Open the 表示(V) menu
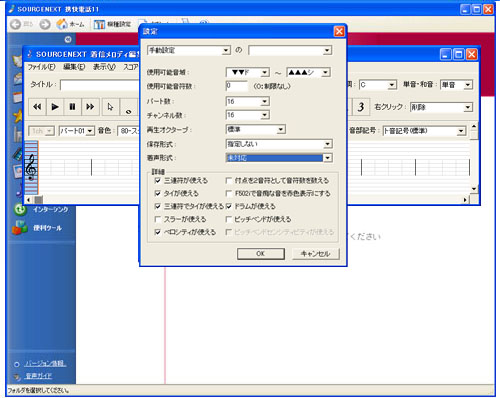 click(x=104, y=67)
